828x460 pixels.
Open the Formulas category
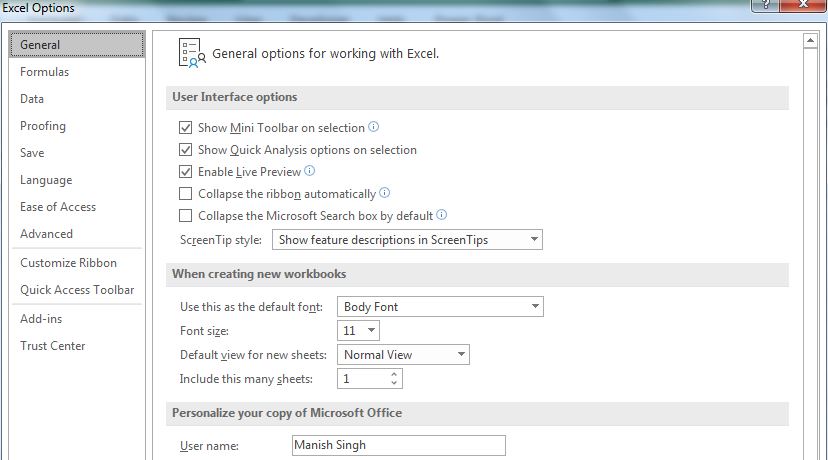tap(77, 72)
